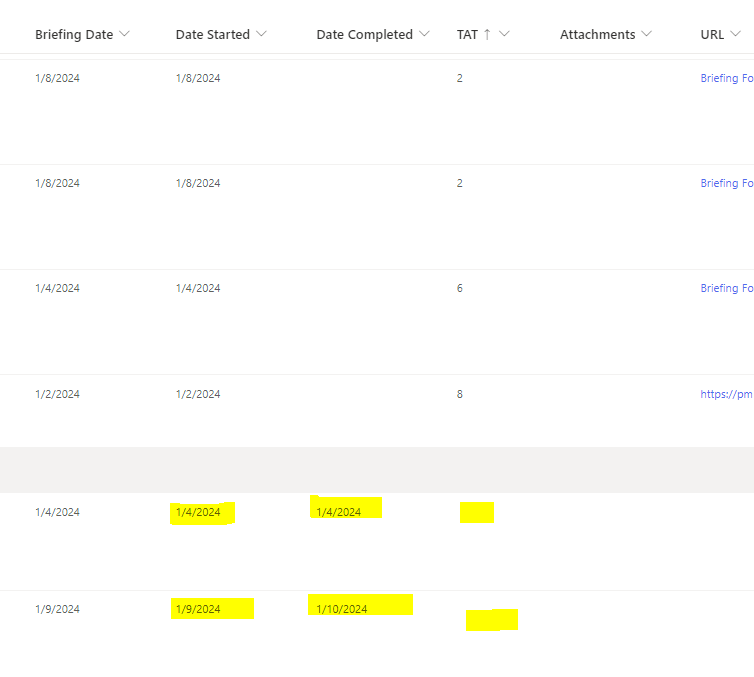Select Briefing Date 1/8/2024 in second row
Image resolution: width=754 pixels, height=677 pixels.
tap(57, 183)
